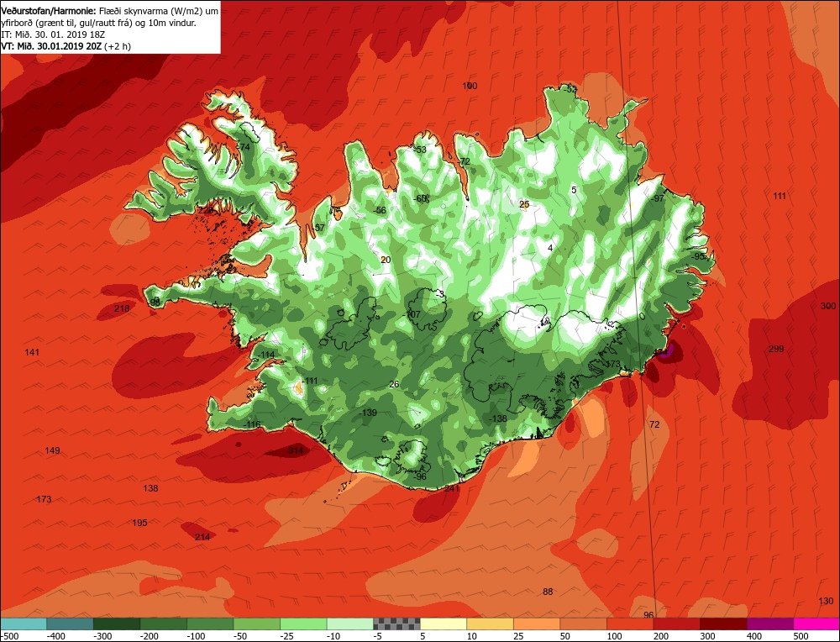Click the legend swatch between -400 and -300
This screenshot has width=840, height=642.
(x=71, y=624)
